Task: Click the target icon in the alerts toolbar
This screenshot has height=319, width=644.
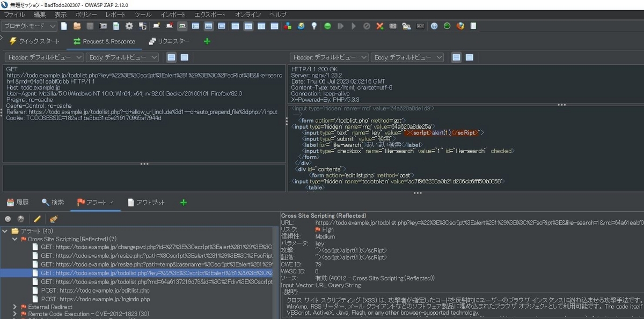Action: (x=8, y=219)
